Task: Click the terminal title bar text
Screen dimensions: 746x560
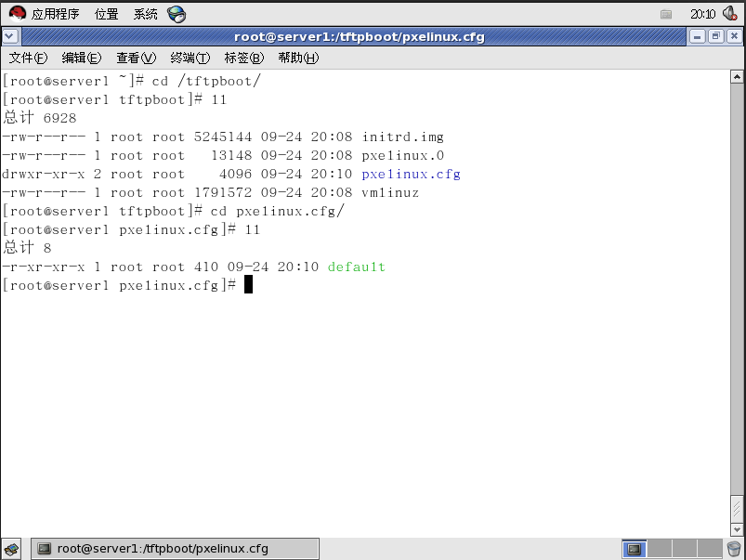Action: pos(360,36)
